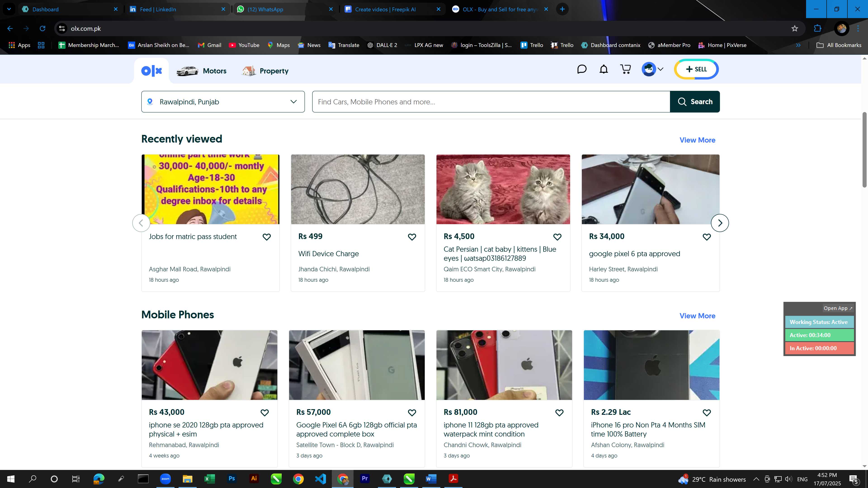The height and width of the screenshot is (488, 868).
Task: Open the OLX shopping cart icon
Action: 626,69
